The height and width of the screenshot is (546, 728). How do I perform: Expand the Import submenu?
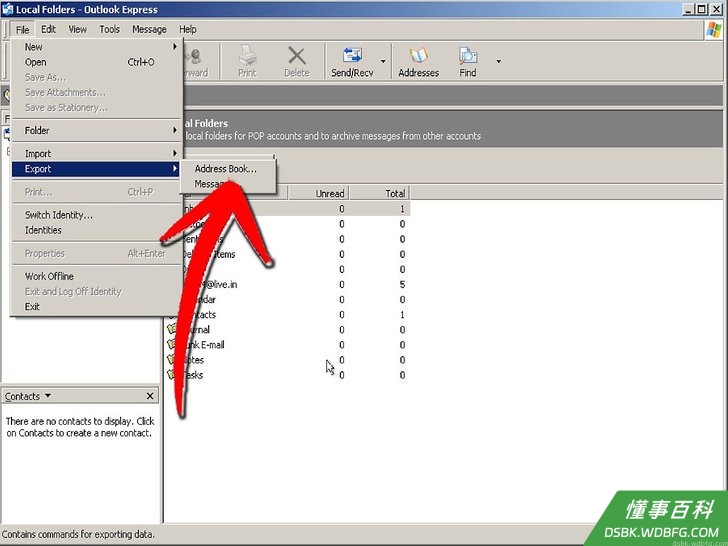pyautogui.click(x=96, y=154)
